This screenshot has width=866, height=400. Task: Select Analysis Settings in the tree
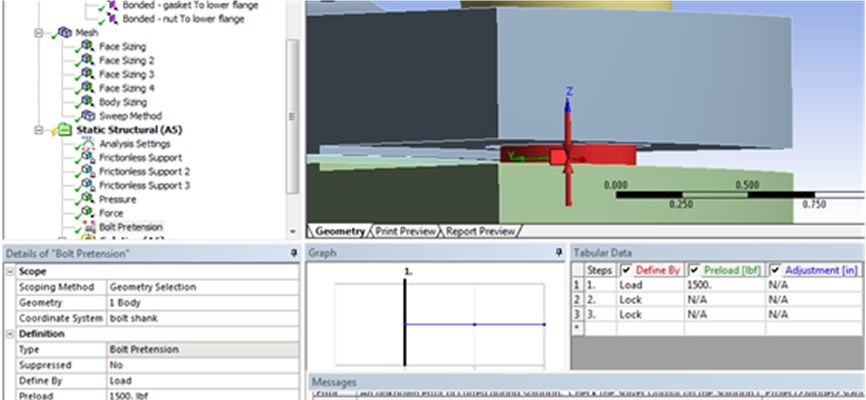pyautogui.click(x=134, y=144)
